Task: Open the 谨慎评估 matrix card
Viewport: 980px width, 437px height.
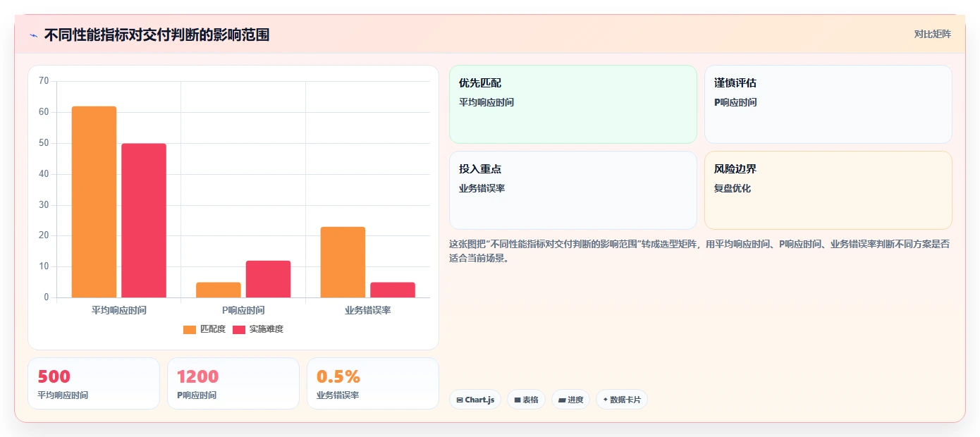Action: click(x=828, y=104)
